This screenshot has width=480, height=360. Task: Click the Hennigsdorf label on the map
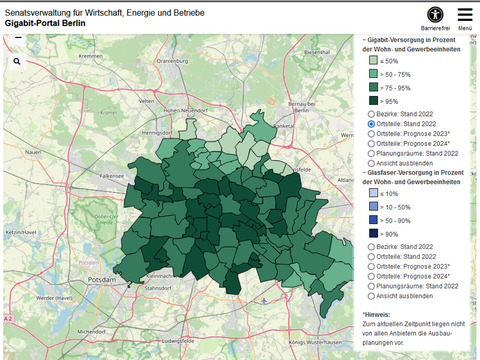point(157,133)
